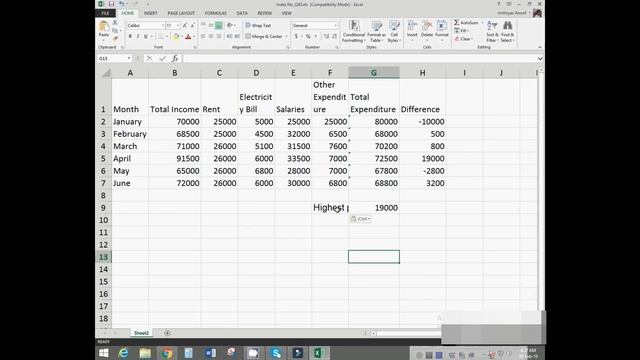The image size is (640, 360).
Task: Click the Format Painter brush icon
Action: click(115, 38)
